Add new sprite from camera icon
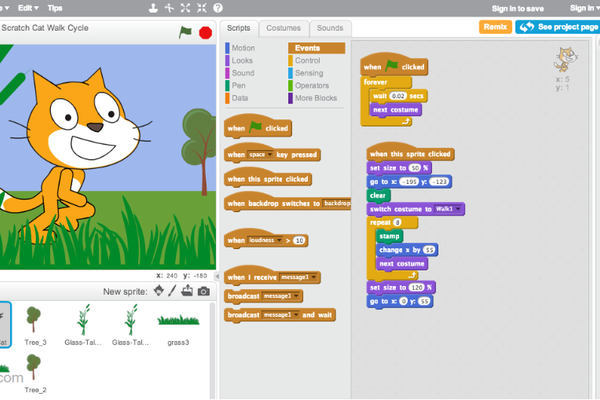Viewport: 600px width, 400px height. [x=204, y=292]
